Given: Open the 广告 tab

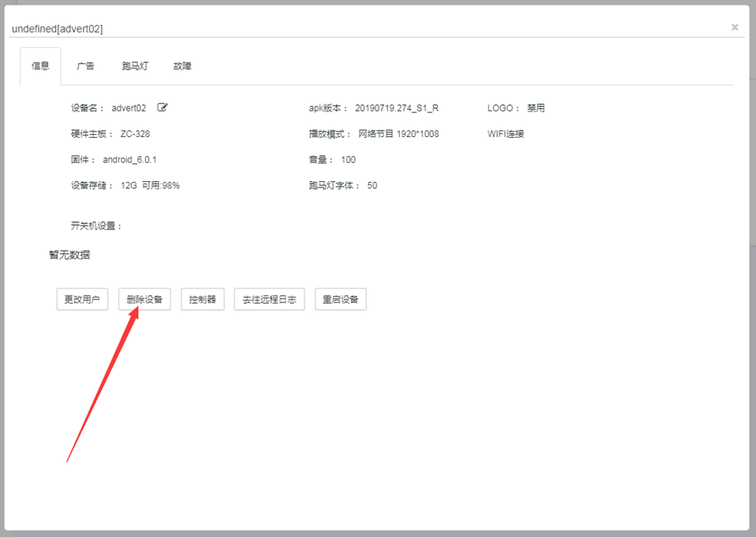Looking at the screenshot, I should click(x=86, y=66).
